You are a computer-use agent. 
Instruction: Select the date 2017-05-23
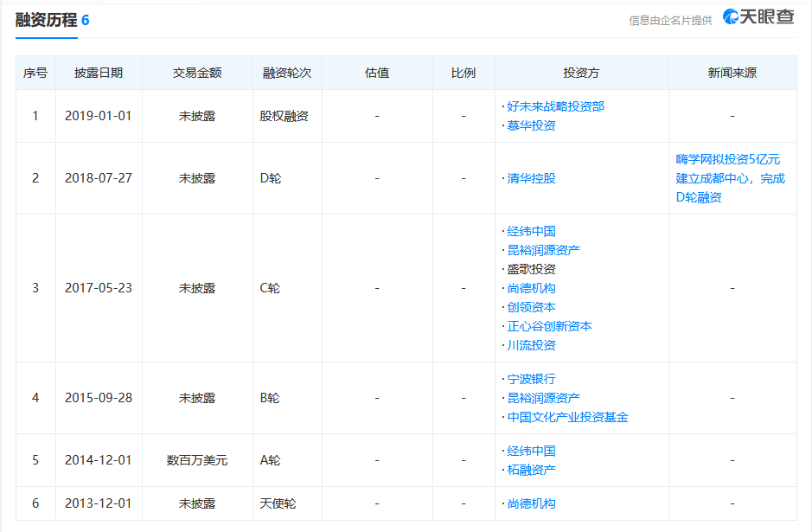[x=99, y=288]
